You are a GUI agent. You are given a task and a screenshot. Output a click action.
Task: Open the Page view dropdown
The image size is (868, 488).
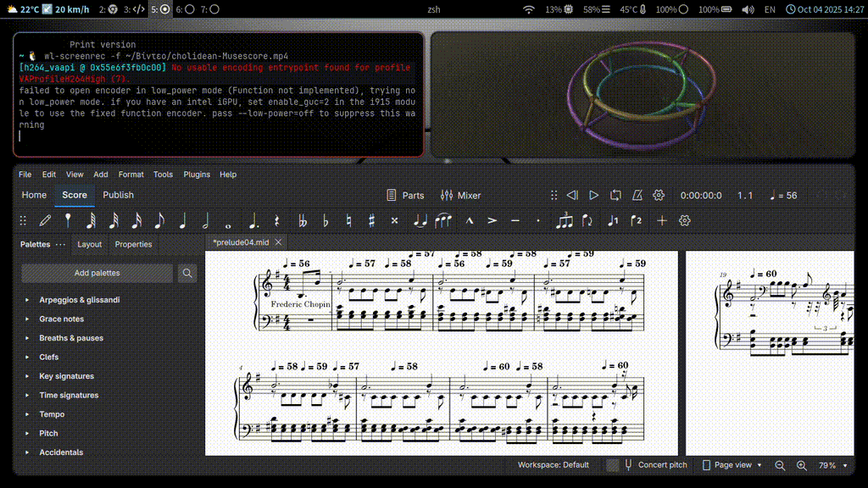[731, 465]
